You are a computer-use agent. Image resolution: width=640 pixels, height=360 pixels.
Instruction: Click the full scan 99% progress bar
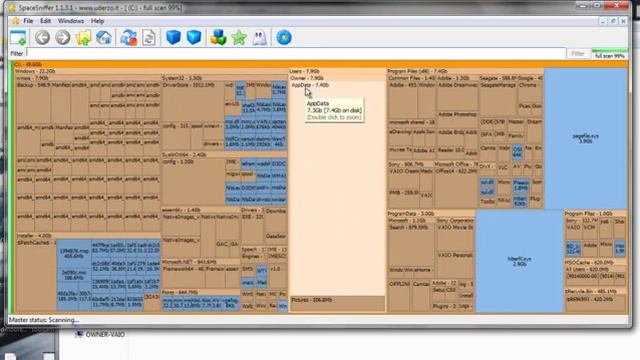click(609, 53)
